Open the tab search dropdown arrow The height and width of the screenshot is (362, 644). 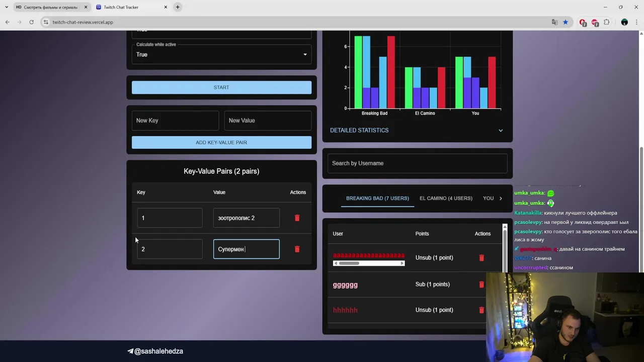[x=6, y=7]
